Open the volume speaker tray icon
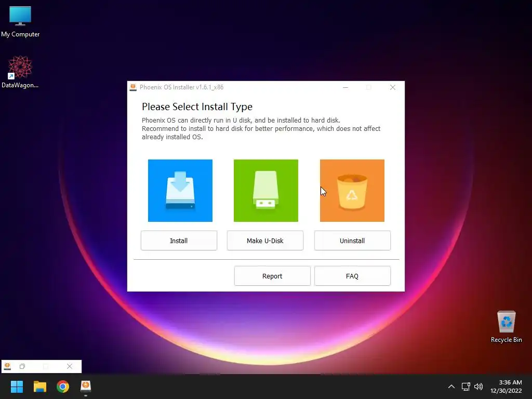Screen dimensions: 532x399 coord(478,387)
